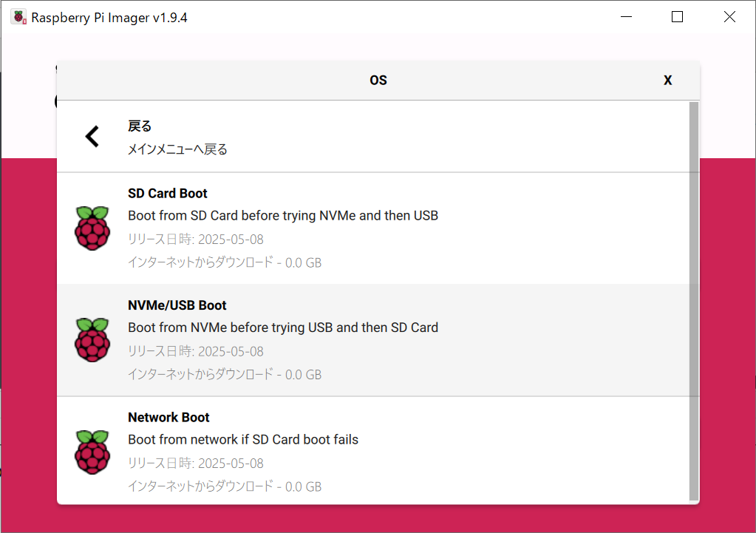756x533 pixels.
Task: Click the release date under NVMe/USB Boot
Action: coord(196,351)
